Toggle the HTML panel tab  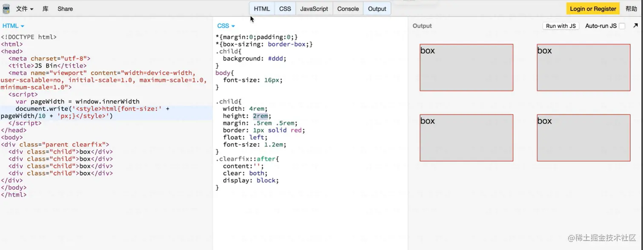tap(262, 9)
